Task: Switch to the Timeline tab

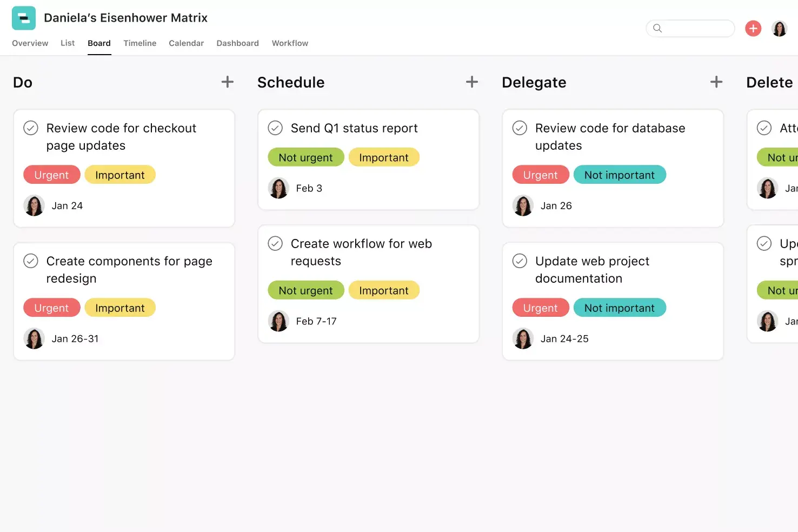Action: pyautogui.click(x=139, y=43)
